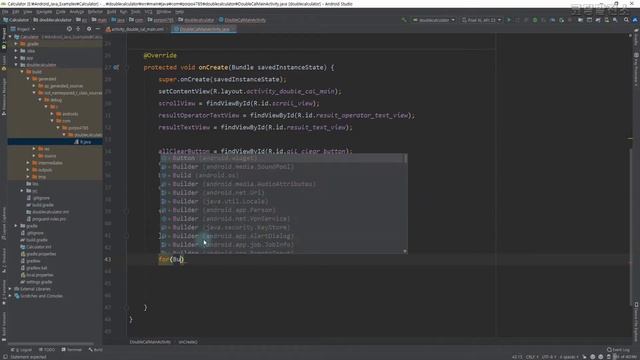Open the Project tool window side tab
Screen dimensions: 640x360
pos(4,38)
